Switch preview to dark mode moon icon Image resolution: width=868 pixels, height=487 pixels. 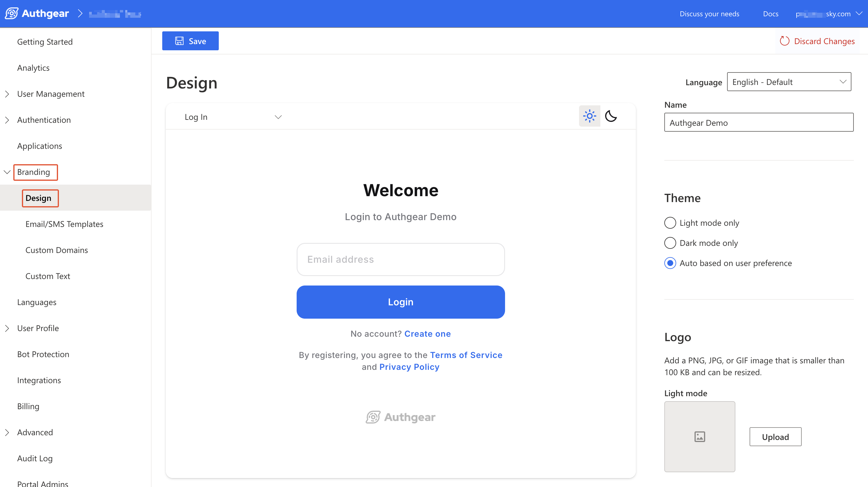610,116
